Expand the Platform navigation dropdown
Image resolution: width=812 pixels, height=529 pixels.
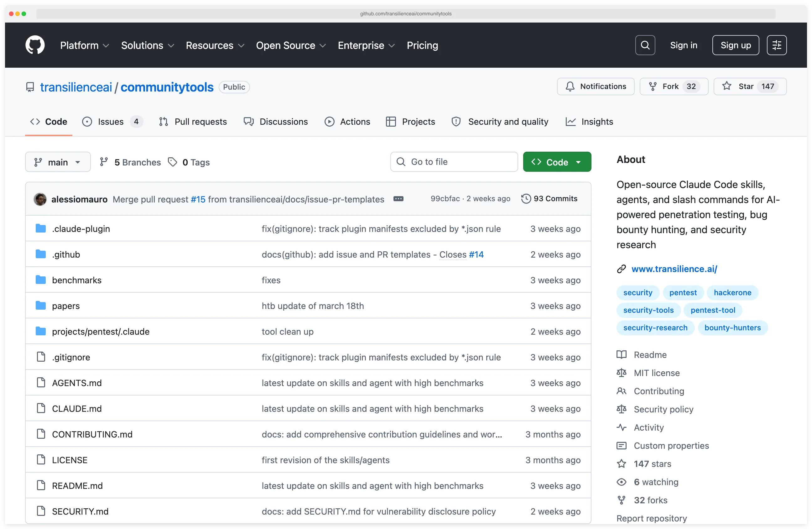(x=84, y=45)
